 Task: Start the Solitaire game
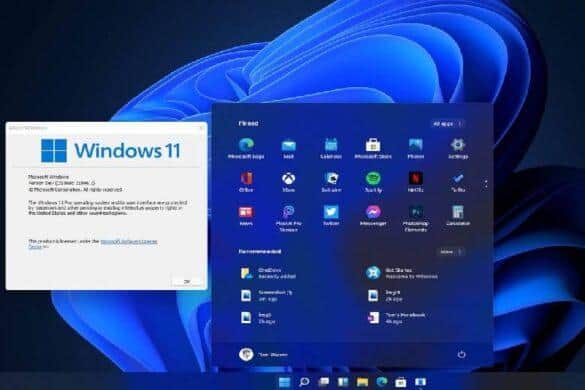(331, 182)
